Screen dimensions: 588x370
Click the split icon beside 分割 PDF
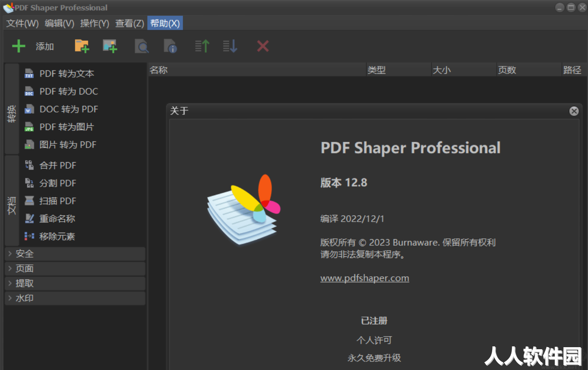coord(29,183)
